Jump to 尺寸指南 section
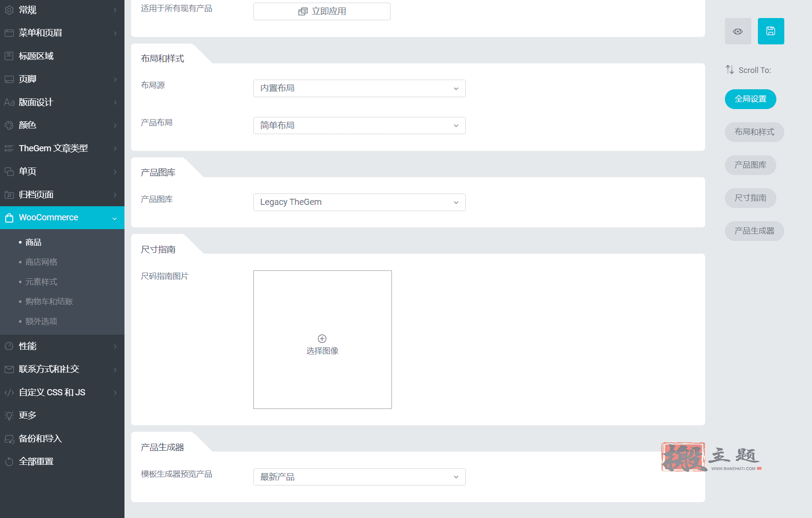The image size is (812, 518). (x=750, y=198)
